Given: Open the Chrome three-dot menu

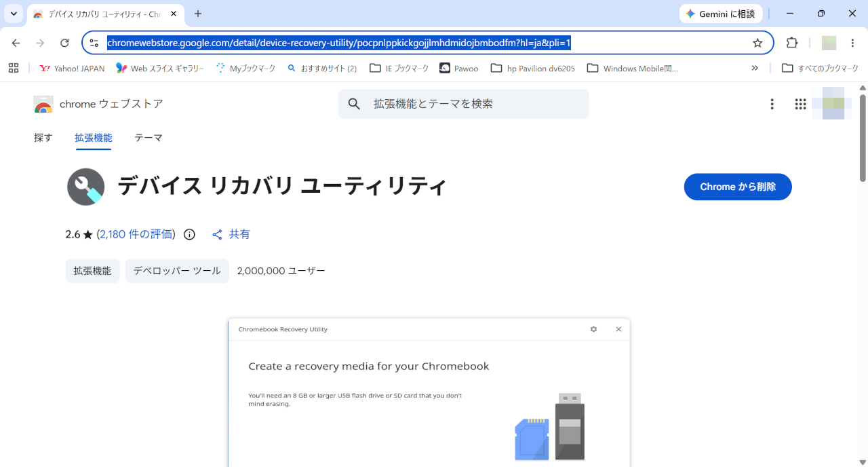Looking at the screenshot, I should pyautogui.click(x=852, y=43).
